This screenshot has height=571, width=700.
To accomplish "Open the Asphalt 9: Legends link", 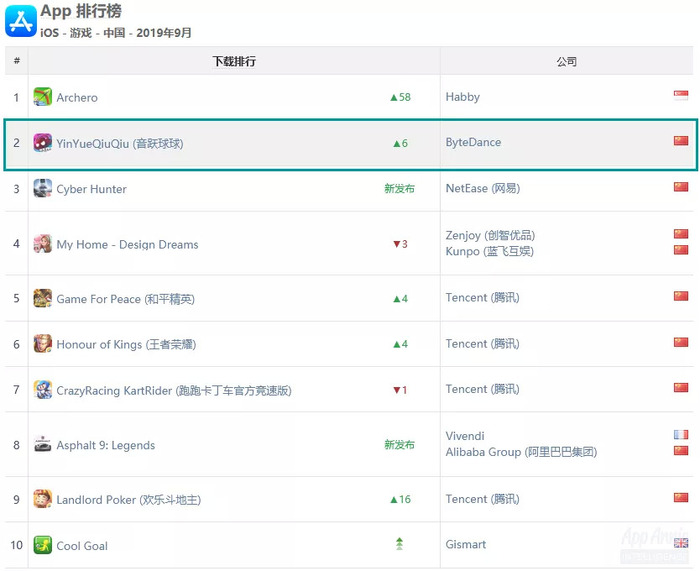I will coord(106,446).
